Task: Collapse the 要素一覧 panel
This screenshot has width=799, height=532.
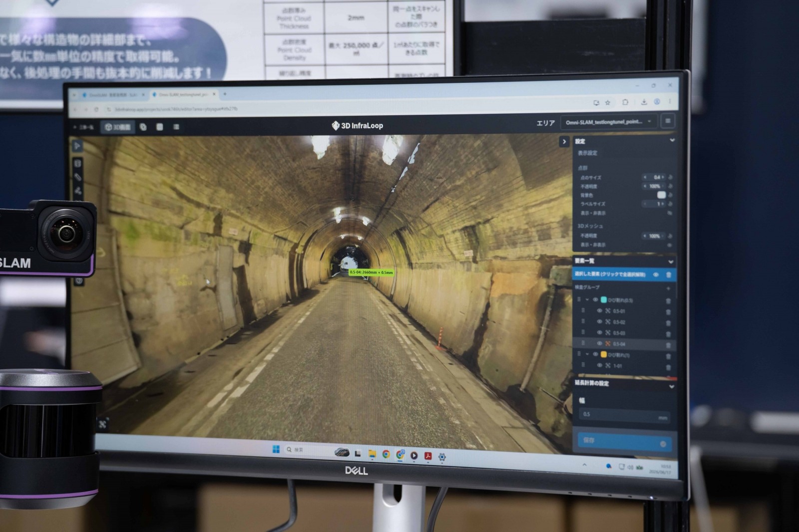Action: [x=671, y=262]
